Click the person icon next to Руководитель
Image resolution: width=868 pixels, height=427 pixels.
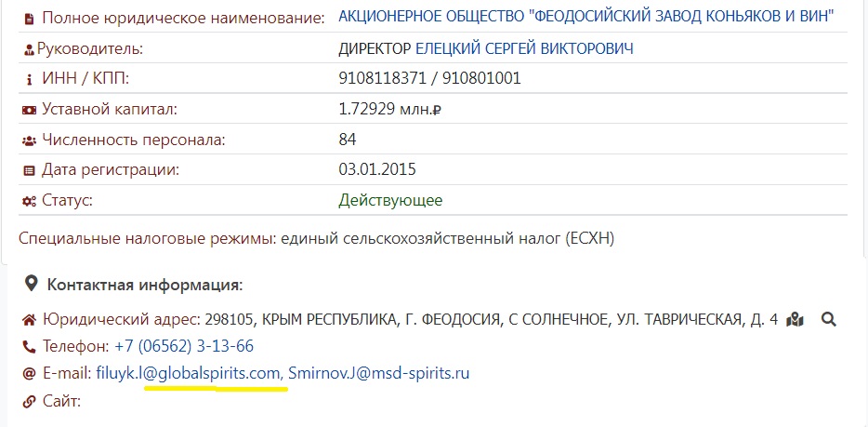(29, 48)
